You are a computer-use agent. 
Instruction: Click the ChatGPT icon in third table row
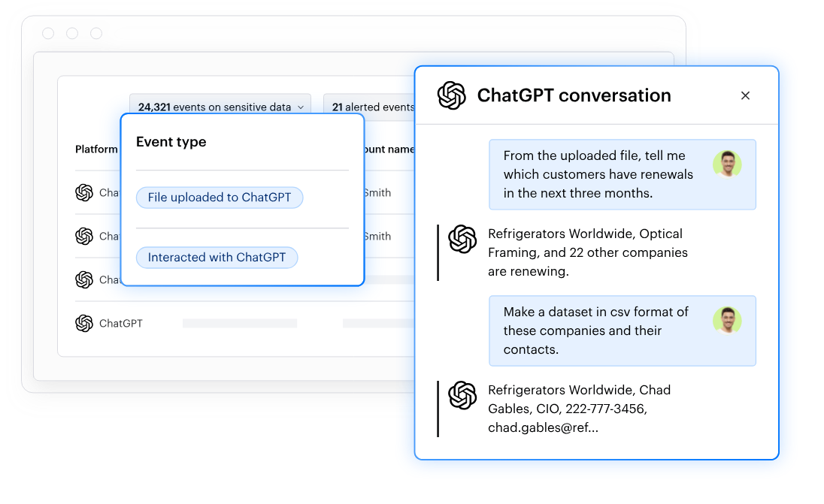[84, 280]
